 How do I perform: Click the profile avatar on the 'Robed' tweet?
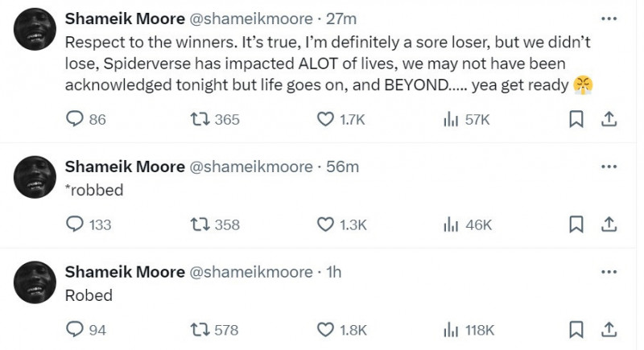coord(35,282)
